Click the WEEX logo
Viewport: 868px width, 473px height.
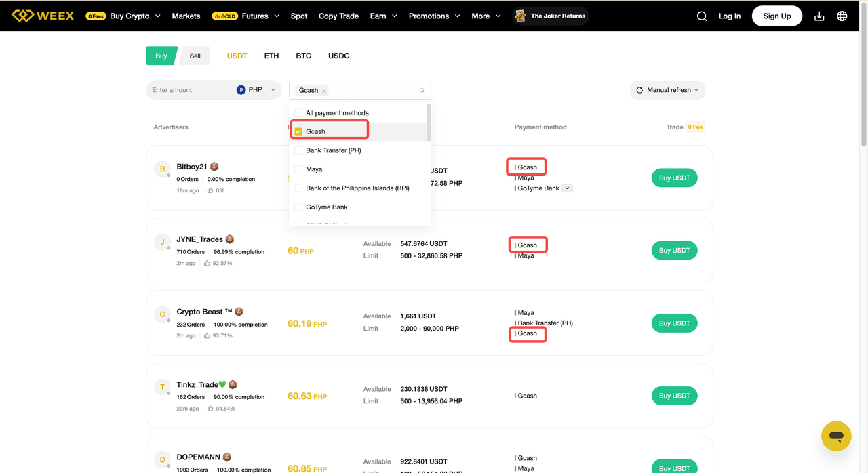tap(43, 16)
